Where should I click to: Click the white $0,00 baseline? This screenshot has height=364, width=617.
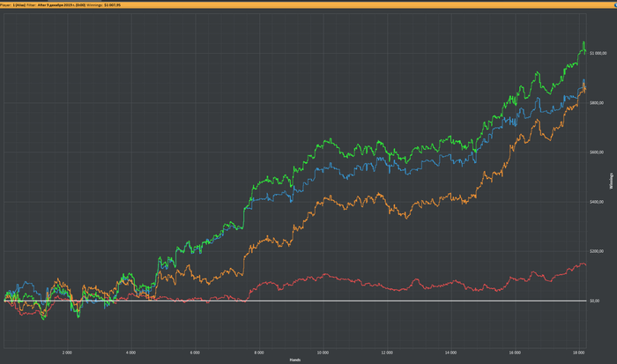click(x=295, y=301)
